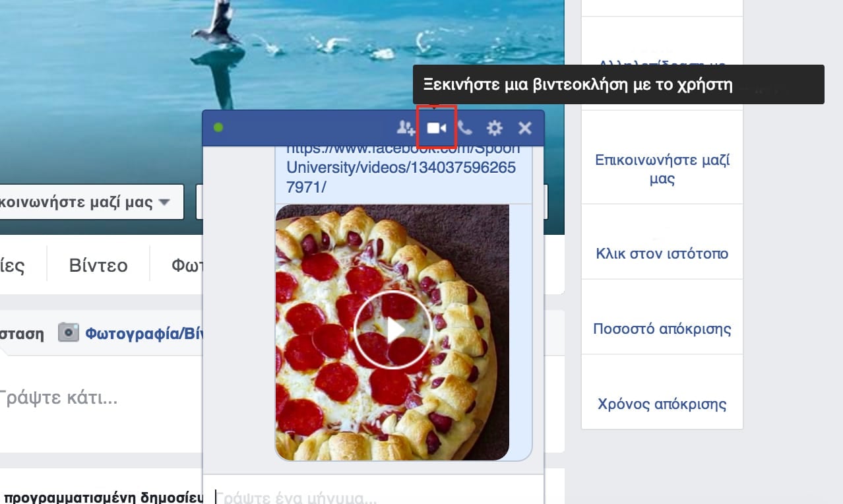The height and width of the screenshot is (504, 843).
Task: Select 'Κλικ στον ιστότοπο' in sidebar
Action: coord(662,253)
